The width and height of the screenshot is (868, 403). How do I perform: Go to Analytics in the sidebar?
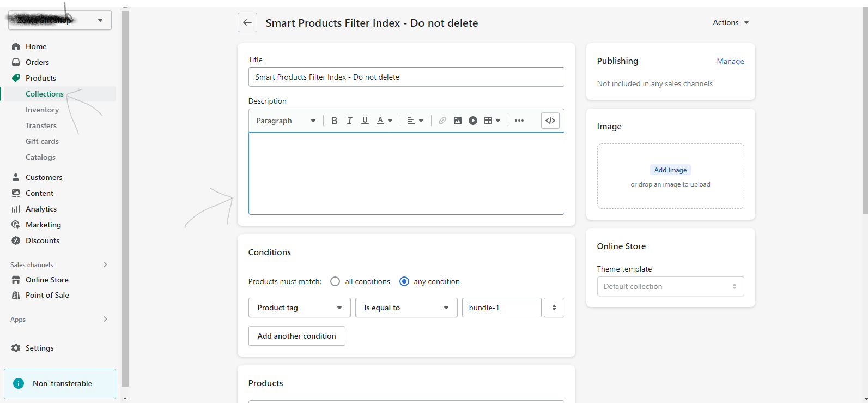click(x=41, y=209)
